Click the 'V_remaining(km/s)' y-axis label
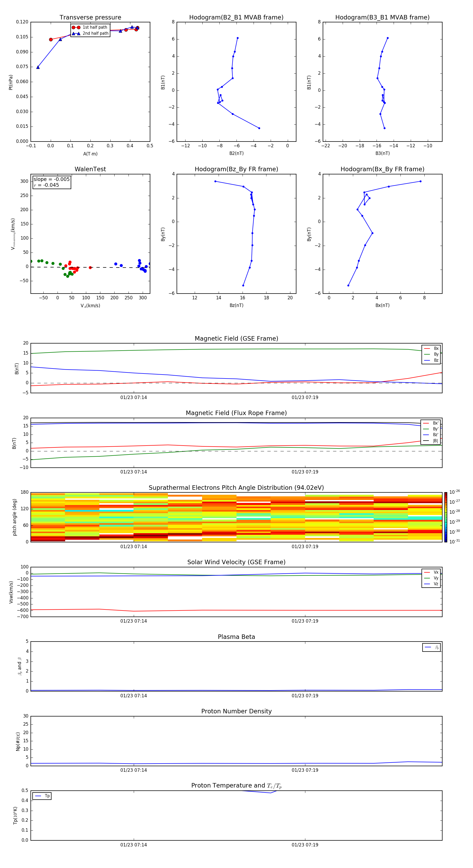473x868 pixels. coord(13,234)
